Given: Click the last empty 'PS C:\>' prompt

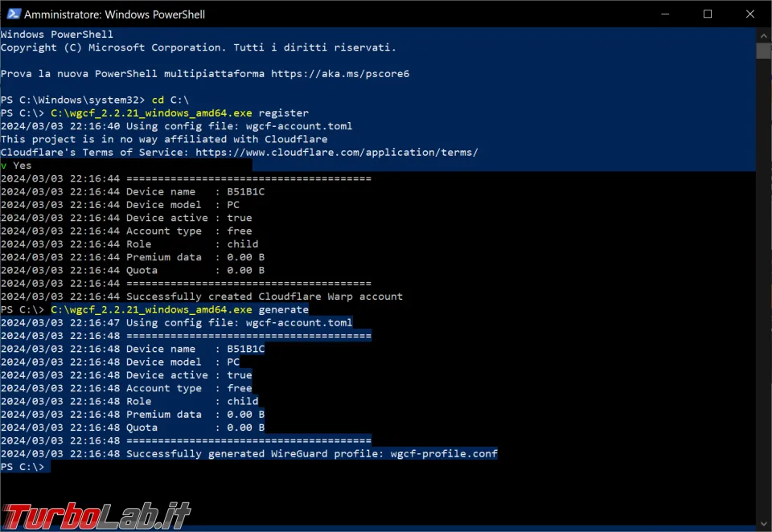Looking at the screenshot, I should coord(23,467).
